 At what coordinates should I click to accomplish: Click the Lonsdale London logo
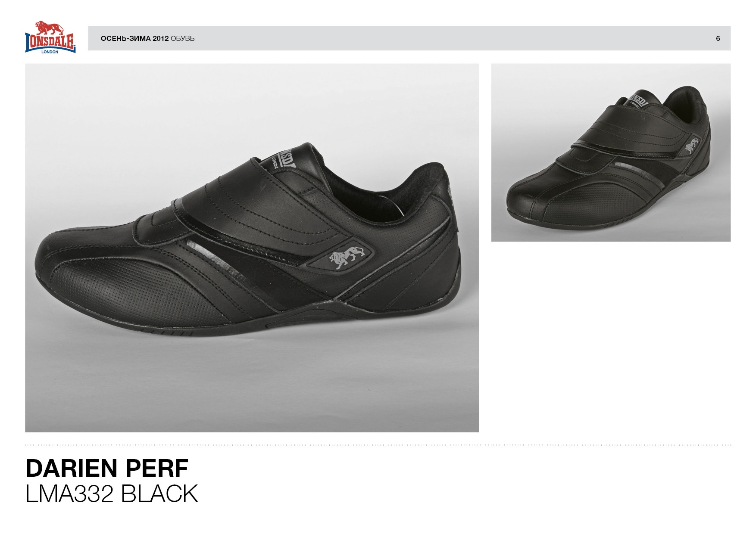coord(50,37)
